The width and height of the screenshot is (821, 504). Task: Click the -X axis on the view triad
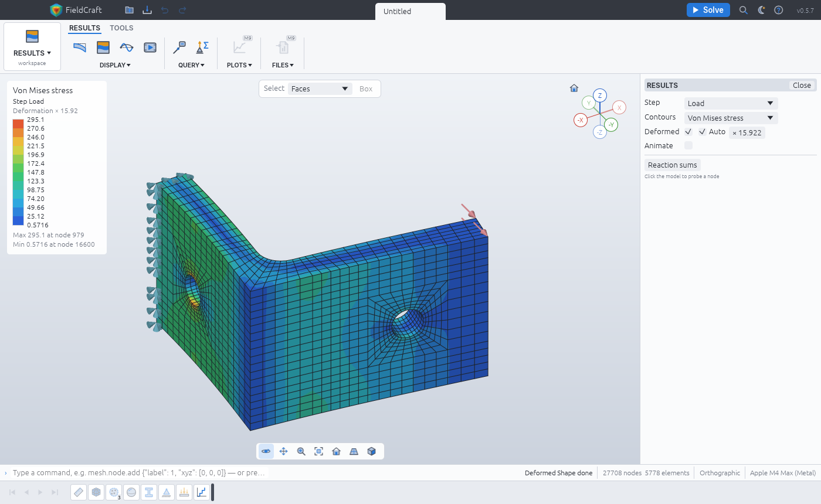[581, 120]
